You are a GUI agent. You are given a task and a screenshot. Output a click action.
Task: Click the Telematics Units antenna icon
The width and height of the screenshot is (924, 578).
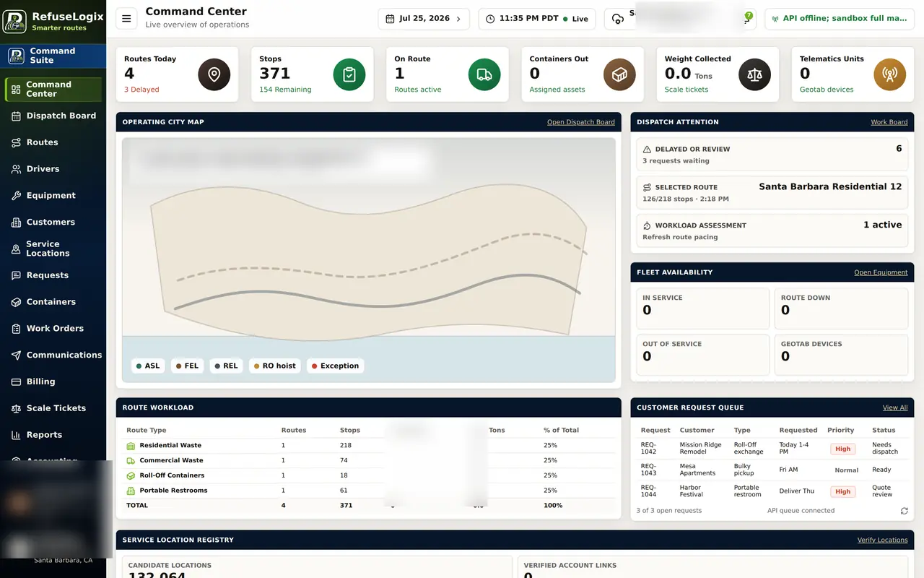890,74
